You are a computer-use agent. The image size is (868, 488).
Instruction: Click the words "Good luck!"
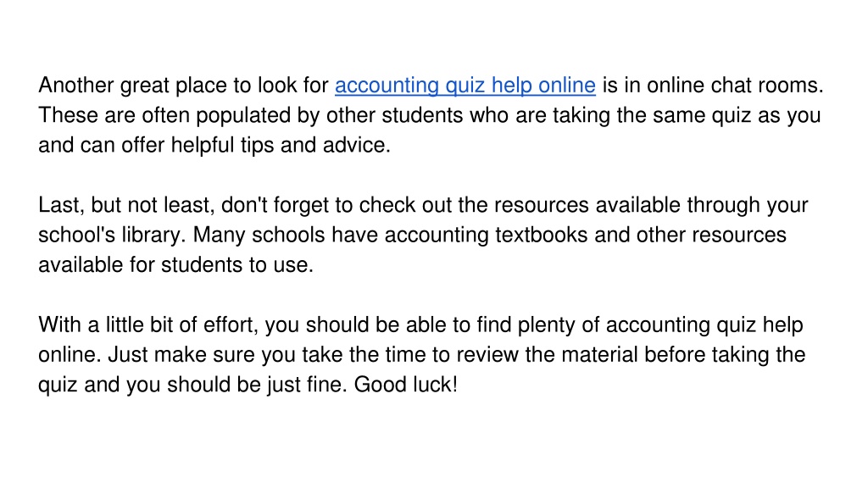pos(406,385)
